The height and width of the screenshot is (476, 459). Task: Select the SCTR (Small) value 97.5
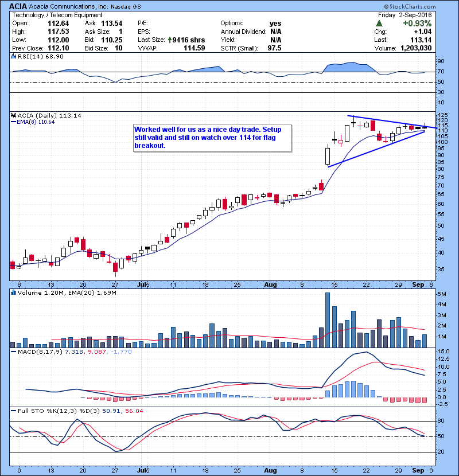pos(274,48)
